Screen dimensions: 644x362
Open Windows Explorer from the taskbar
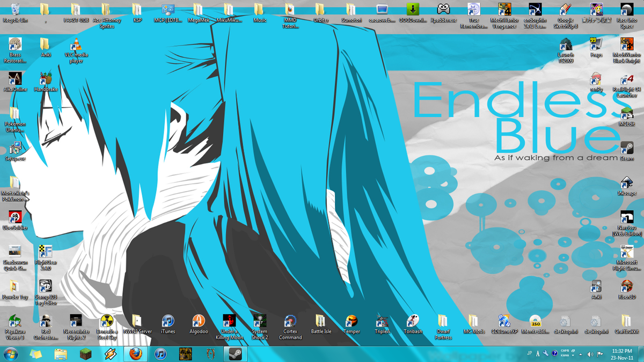(x=61, y=354)
